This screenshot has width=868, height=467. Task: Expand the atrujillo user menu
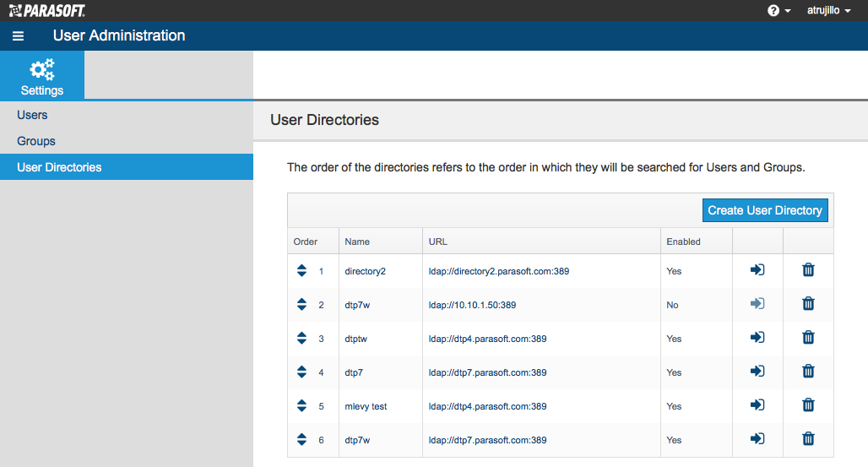[828, 10]
